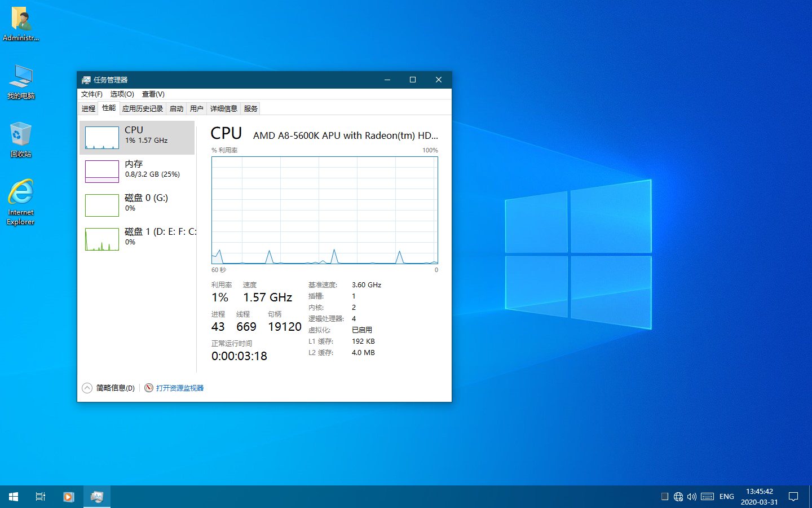This screenshot has height=508, width=812.
Task: Select 磁盘 1 (D: E: F: C:) entry
Action: [x=137, y=239]
